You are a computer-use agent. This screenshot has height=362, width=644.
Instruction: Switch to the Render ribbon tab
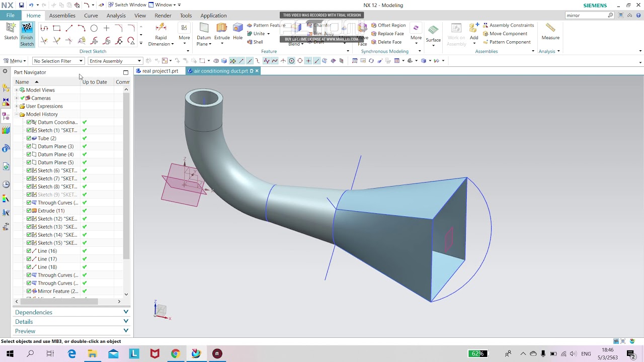click(x=163, y=16)
